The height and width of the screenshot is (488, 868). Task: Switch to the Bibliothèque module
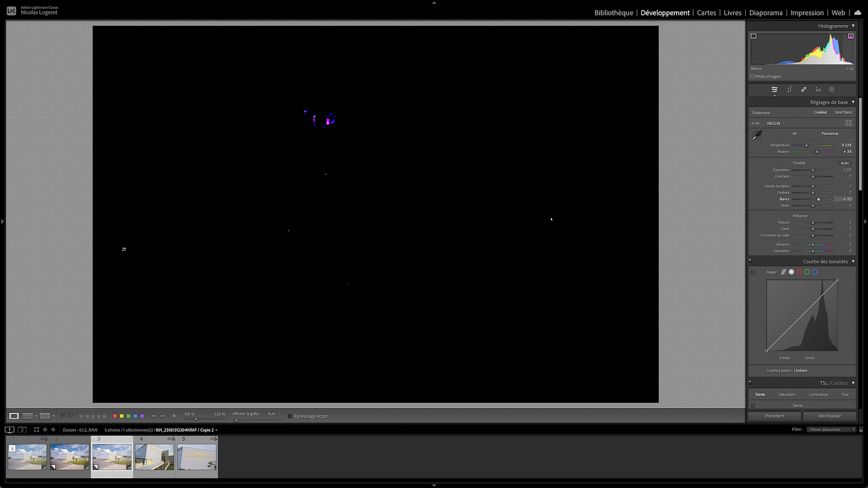(x=613, y=13)
